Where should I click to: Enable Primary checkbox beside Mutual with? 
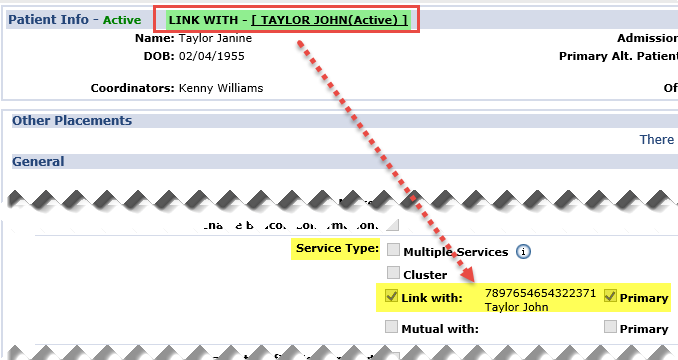pos(610,326)
